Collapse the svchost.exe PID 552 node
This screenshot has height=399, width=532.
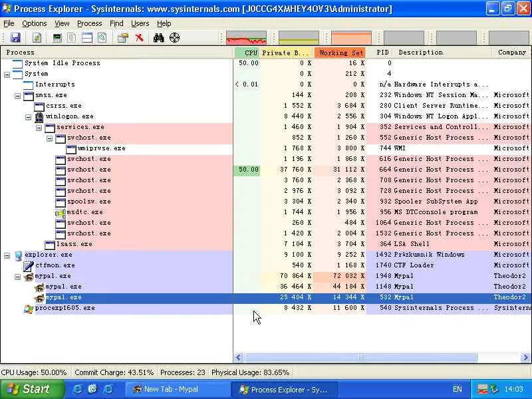(x=49, y=138)
